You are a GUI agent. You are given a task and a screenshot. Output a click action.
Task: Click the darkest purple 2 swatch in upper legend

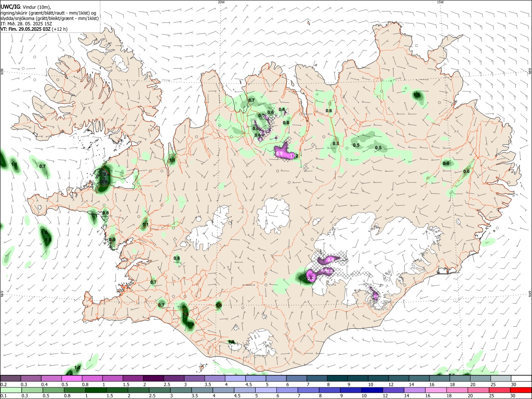[153, 379]
